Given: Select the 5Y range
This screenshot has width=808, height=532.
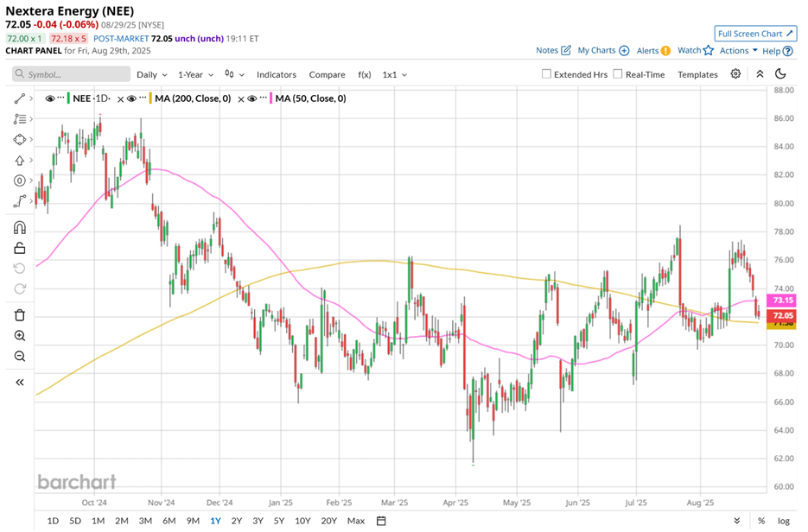Looking at the screenshot, I should coord(279,521).
